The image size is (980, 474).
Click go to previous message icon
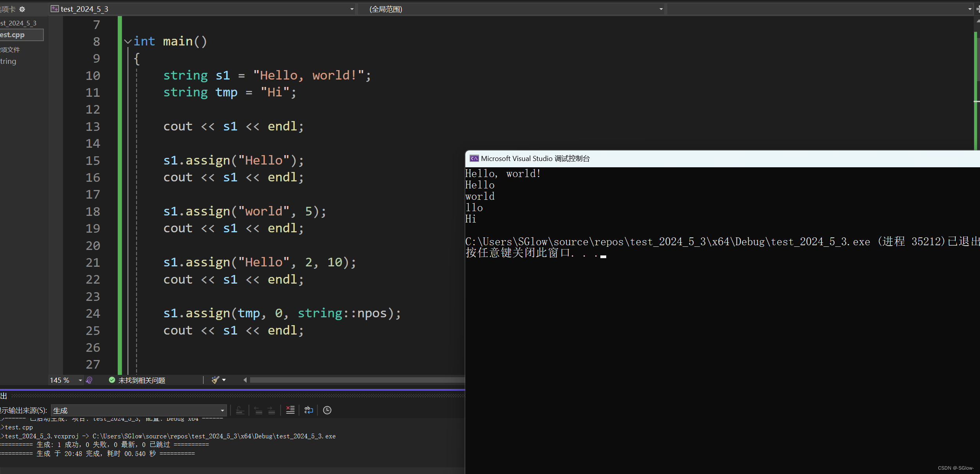(x=258, y=410)
